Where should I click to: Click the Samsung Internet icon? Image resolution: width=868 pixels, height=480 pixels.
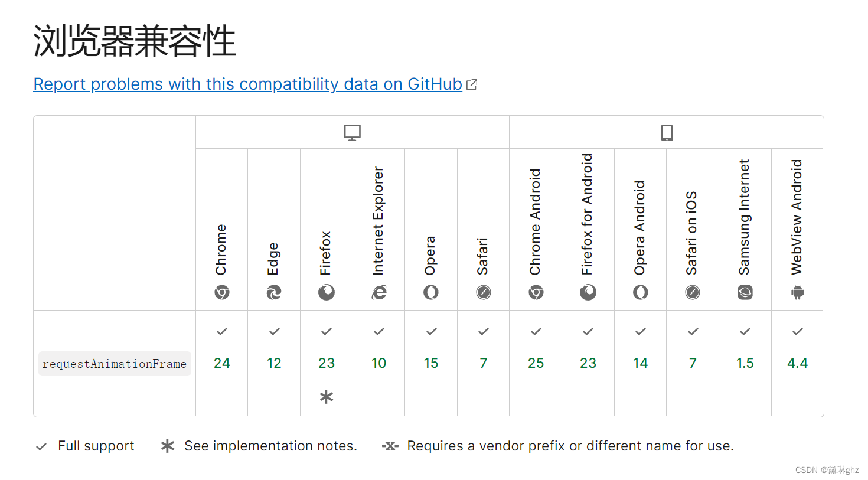tap(745, 292)
